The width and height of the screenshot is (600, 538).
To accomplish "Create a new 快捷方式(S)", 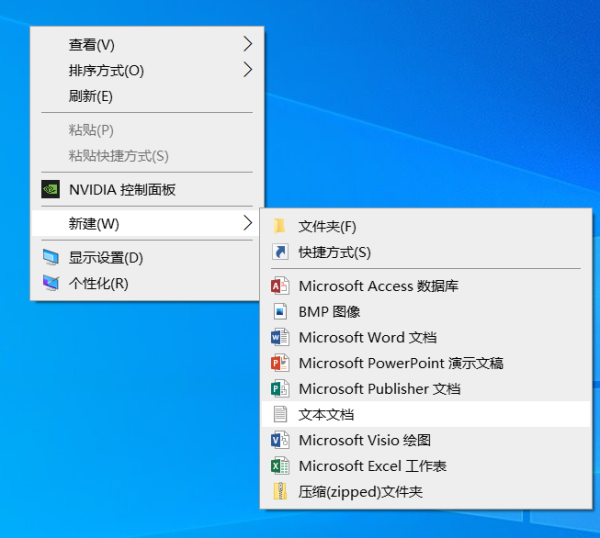I will (x=426, y=252).
